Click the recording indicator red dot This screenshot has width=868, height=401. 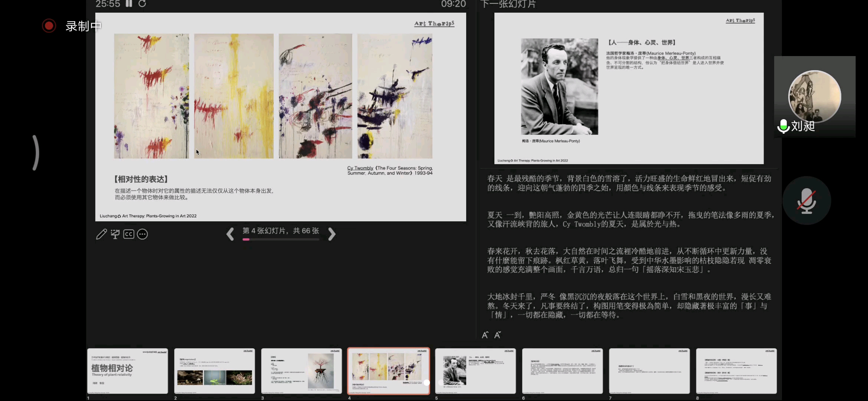point(49,26)
